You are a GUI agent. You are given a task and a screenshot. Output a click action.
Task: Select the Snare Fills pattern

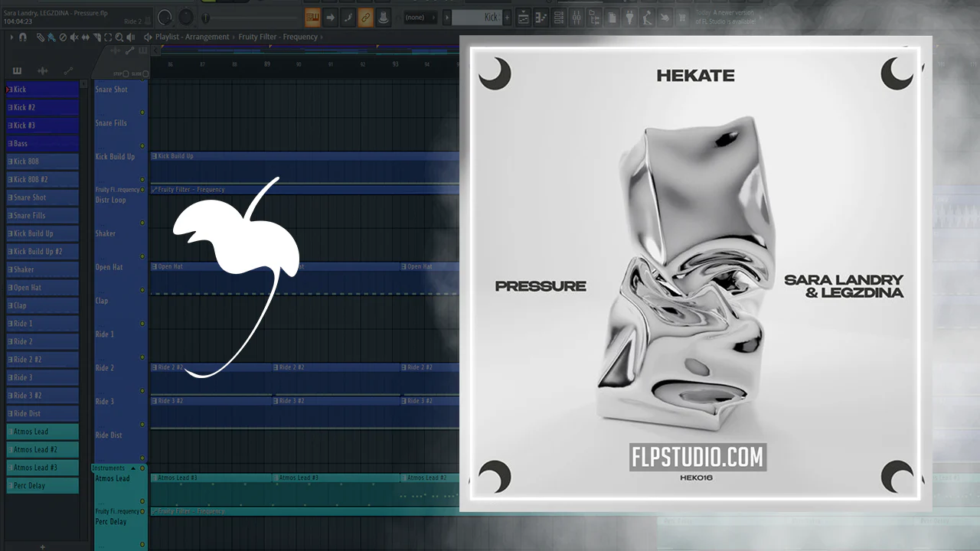coord(42,216)
